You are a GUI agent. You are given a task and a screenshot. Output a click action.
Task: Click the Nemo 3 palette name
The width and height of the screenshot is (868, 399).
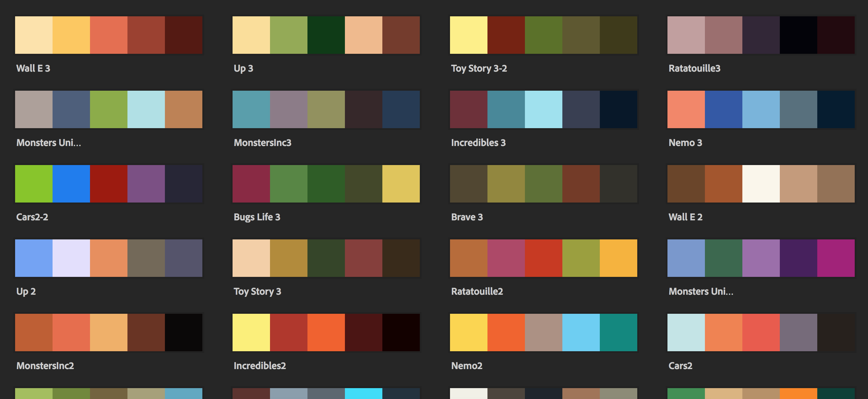pyautogui.click(x=685, y=143)
